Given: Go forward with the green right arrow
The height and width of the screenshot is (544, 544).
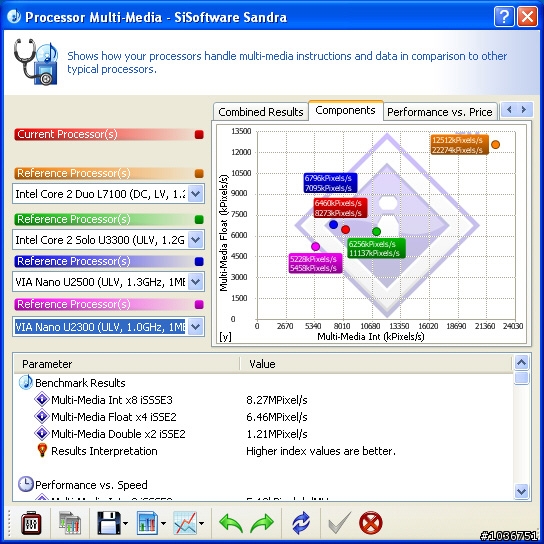Looking at the screenshot, I should 262,523.
